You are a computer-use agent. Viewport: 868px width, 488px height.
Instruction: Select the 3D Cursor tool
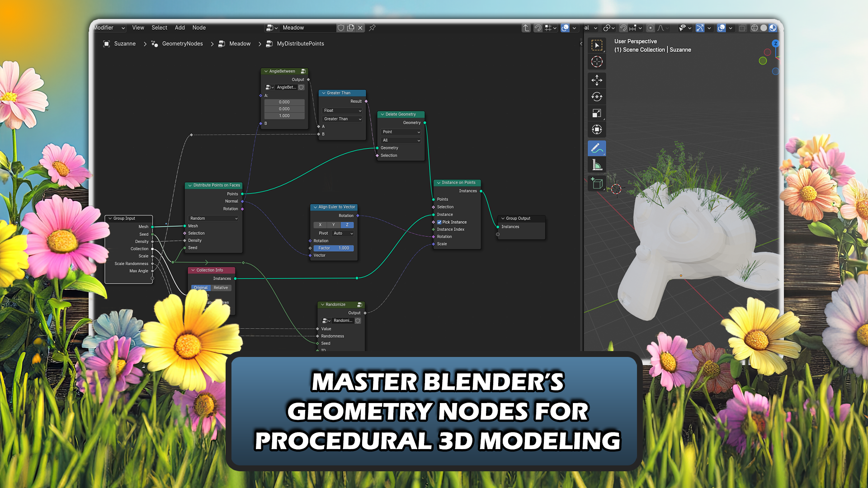(x=597, y=62)
